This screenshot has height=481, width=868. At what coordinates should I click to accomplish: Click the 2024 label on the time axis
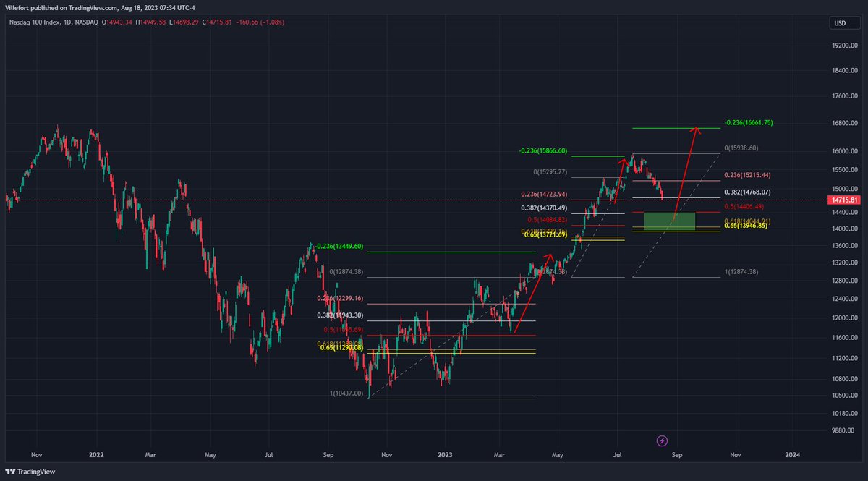(794, 455)
